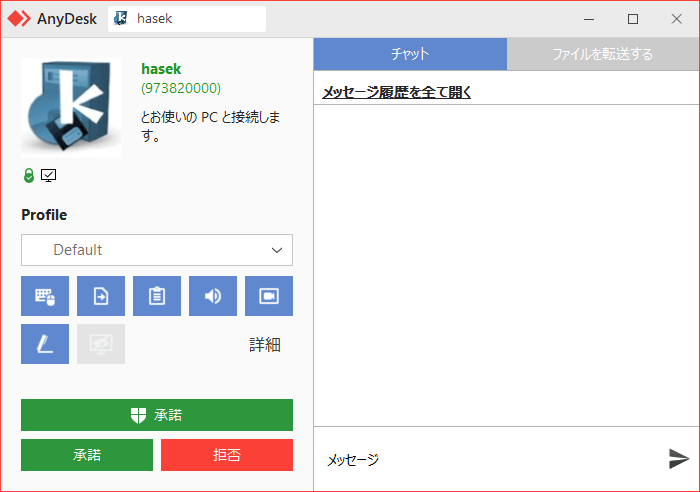
Task: Click the send message arrow icon
Action: coord(679,459)
